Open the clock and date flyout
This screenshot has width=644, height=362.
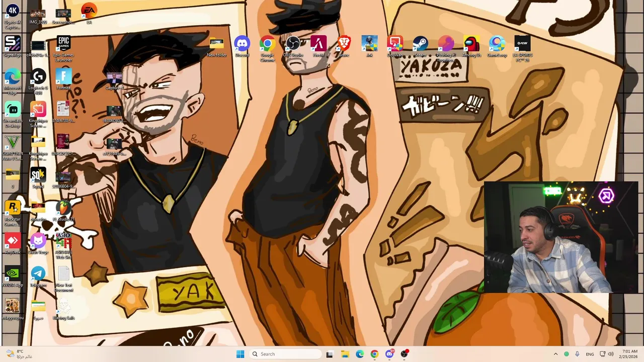coord(629,354)
